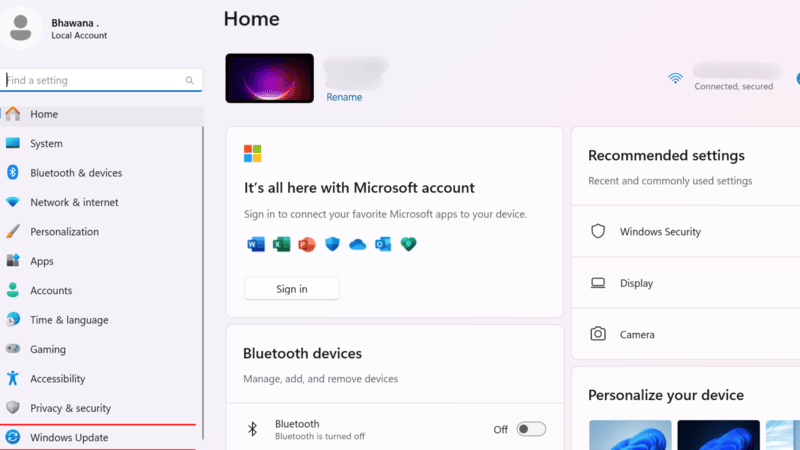This screenshot has width=800, height=450.
Task: Click the Bhawana Local Account name
Action: [x=79, y=29]
